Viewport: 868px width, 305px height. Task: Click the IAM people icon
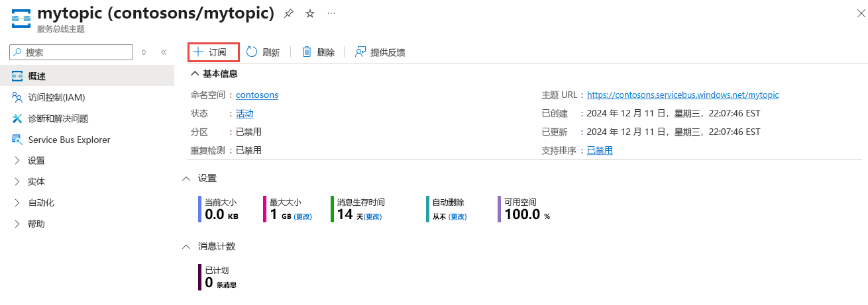point(17,97)
